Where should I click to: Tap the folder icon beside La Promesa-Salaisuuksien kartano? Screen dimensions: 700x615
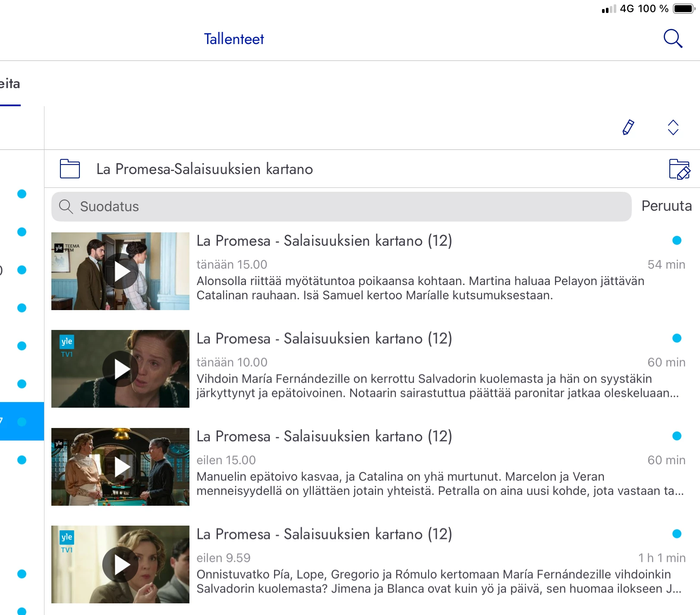coord(70,169)
